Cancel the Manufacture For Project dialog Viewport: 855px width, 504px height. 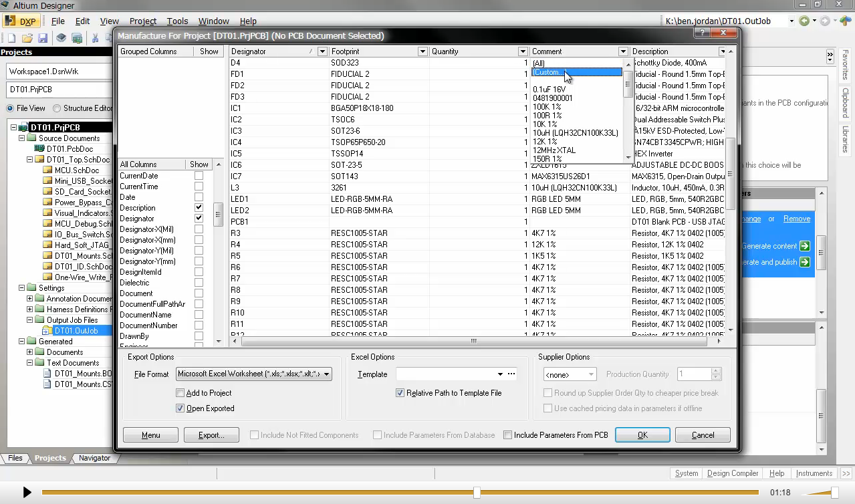coord(703,435)
